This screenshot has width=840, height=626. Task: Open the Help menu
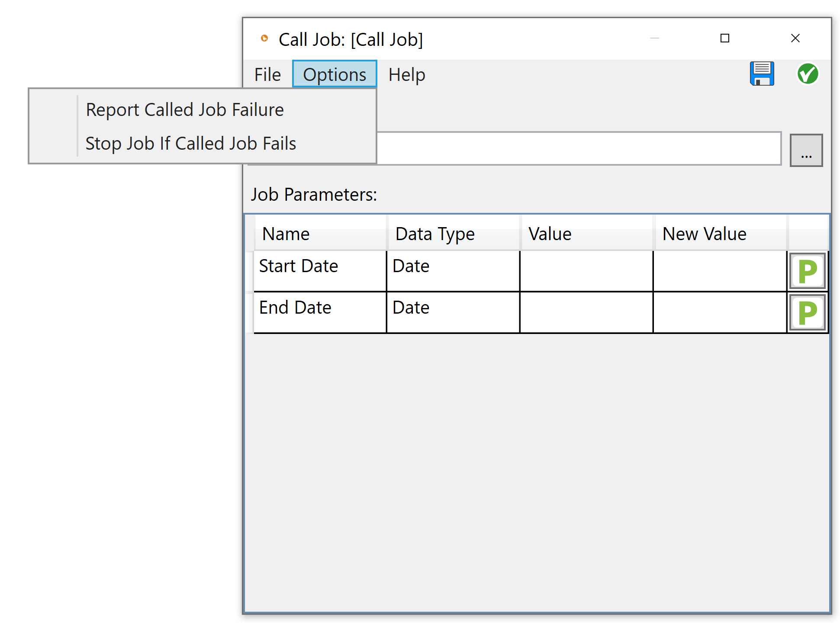(406, 74)
